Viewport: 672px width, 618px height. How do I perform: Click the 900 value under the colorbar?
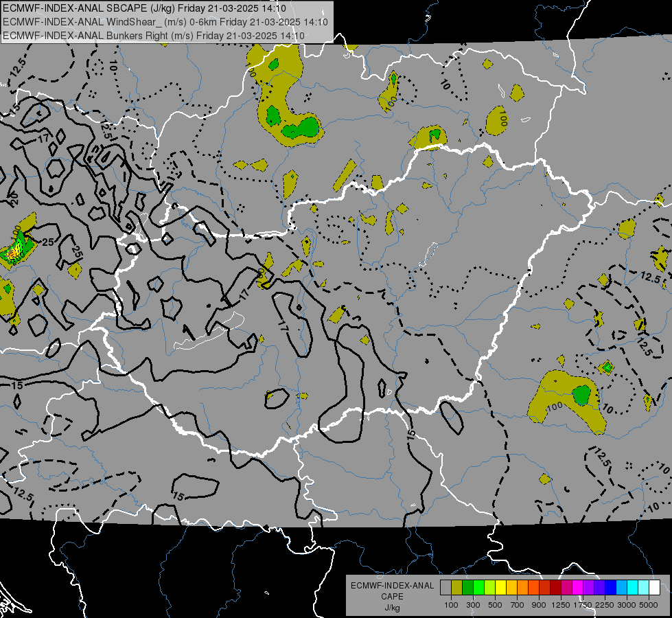tap(539, 605)
